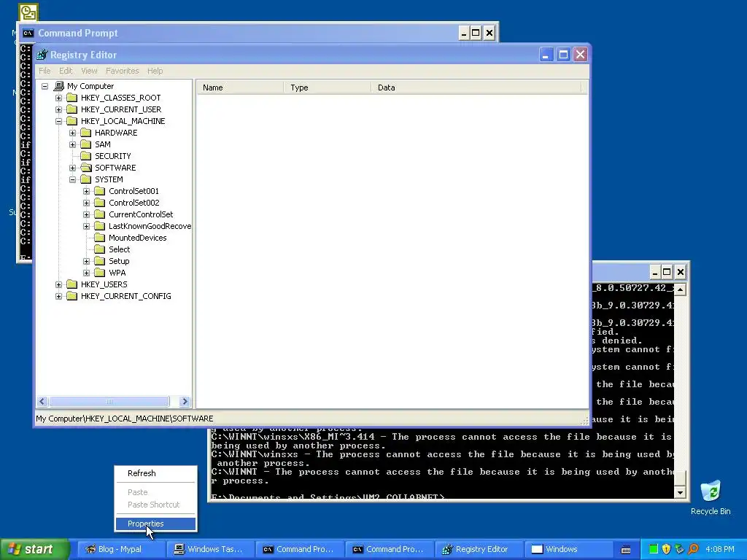
Task: Open the Favorites menu
Action: [123, 71]
